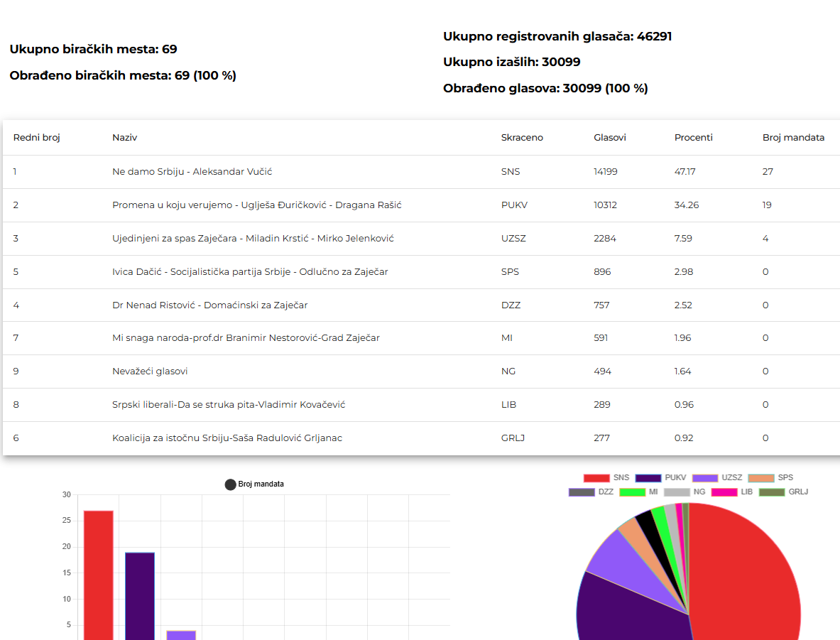
Task: Click the PUKV abbreviation in the table
Action: pyautogui.click(x=514, y=205)
